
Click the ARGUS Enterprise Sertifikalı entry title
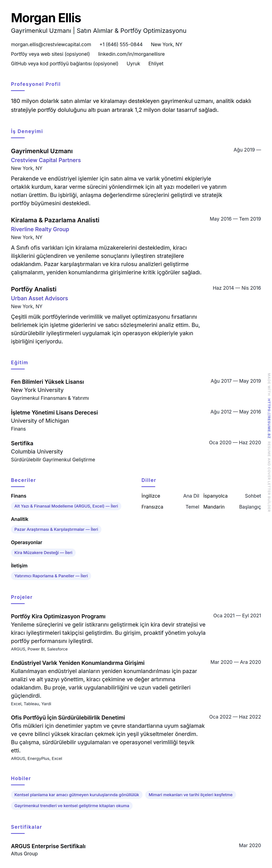(x=48, y=846)
